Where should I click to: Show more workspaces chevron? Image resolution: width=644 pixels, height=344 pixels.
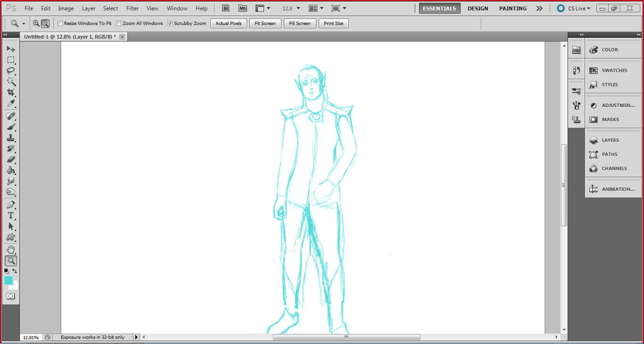pos(539,8)
